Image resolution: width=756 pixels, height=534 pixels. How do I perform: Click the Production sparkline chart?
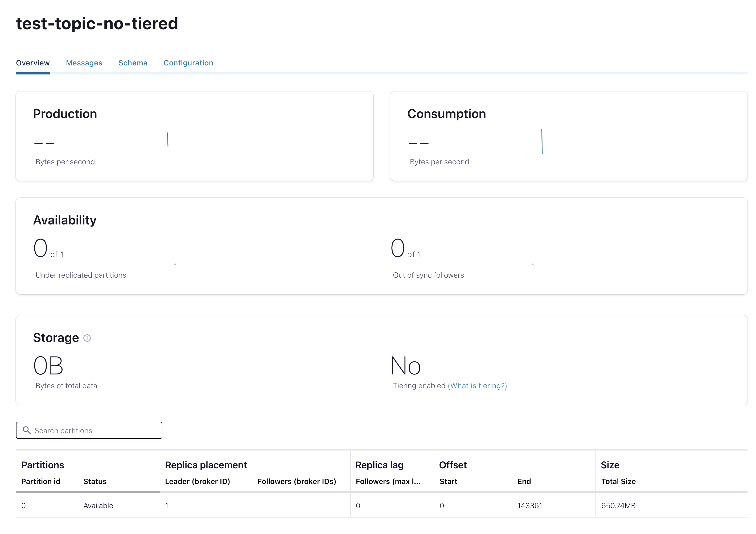tap(168, 140)
